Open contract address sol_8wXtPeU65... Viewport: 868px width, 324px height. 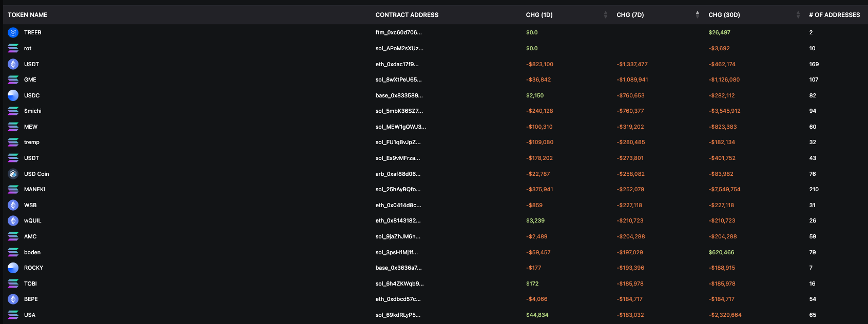(x=398, y=79)
